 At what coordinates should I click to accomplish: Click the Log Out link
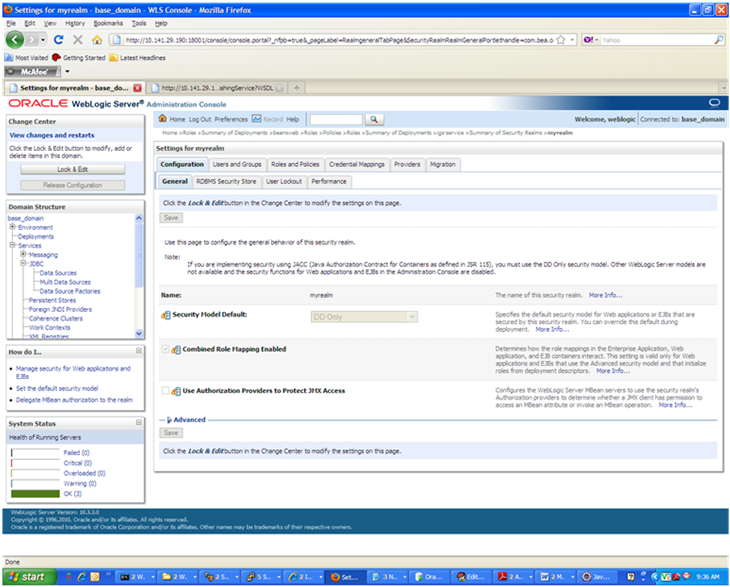click(200, 119)
